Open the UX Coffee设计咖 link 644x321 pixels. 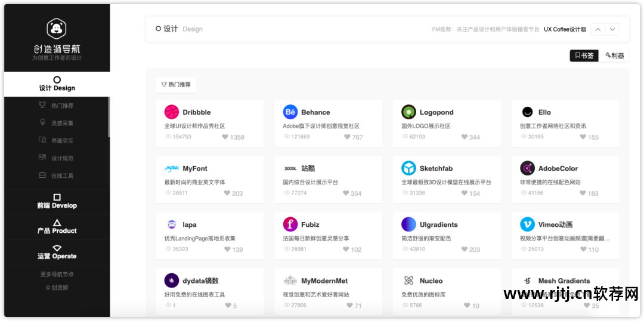pos(564,29)
